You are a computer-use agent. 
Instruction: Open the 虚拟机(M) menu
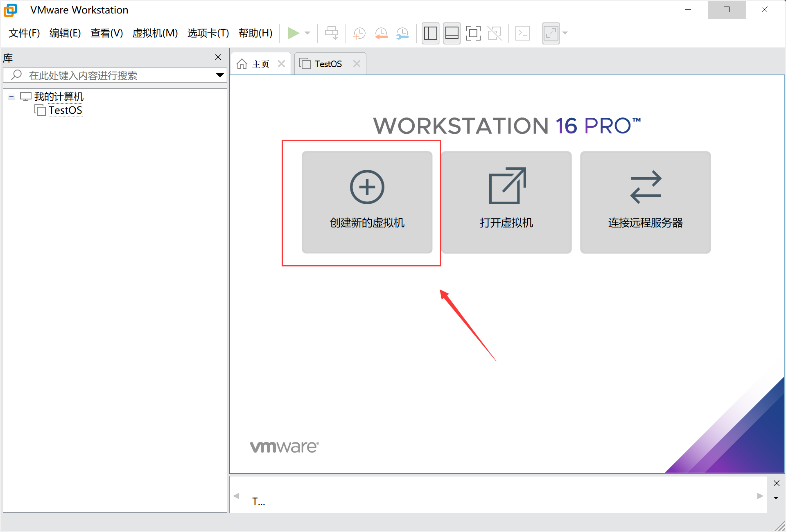[x=155, y=33]
